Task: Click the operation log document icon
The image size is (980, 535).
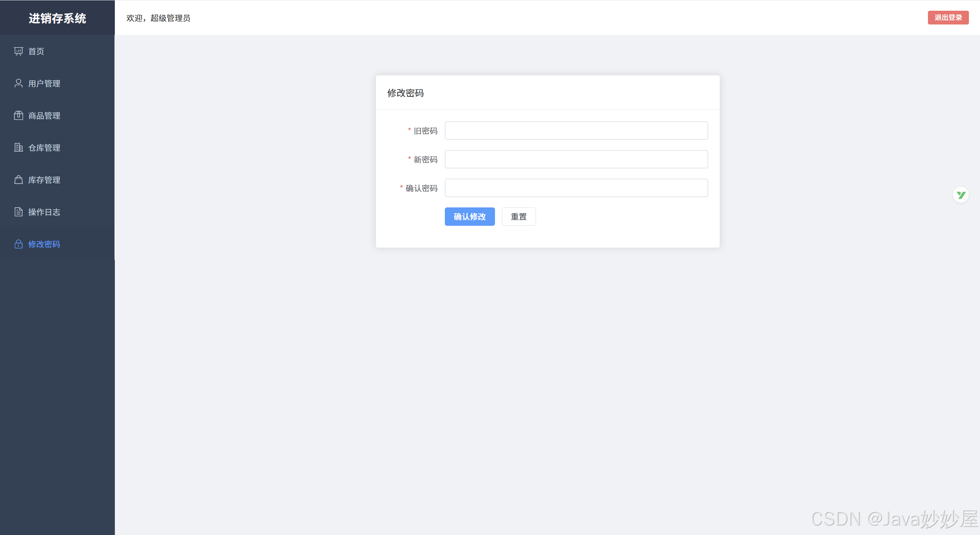Action: [x=18, y=212]
